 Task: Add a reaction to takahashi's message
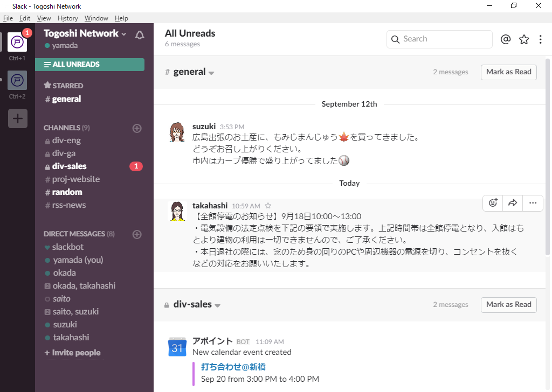point(493,202)
